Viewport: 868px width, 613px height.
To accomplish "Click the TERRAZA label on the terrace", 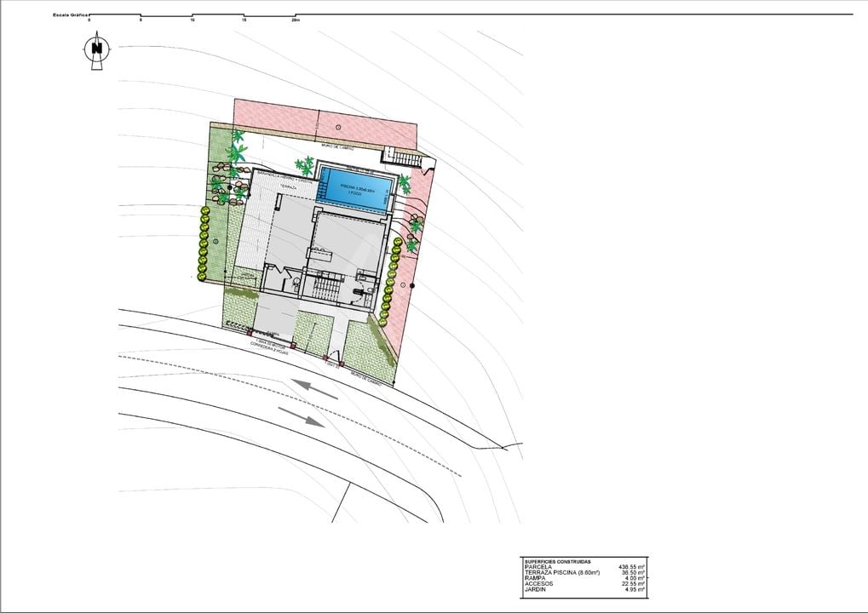I will coord(288,187).
